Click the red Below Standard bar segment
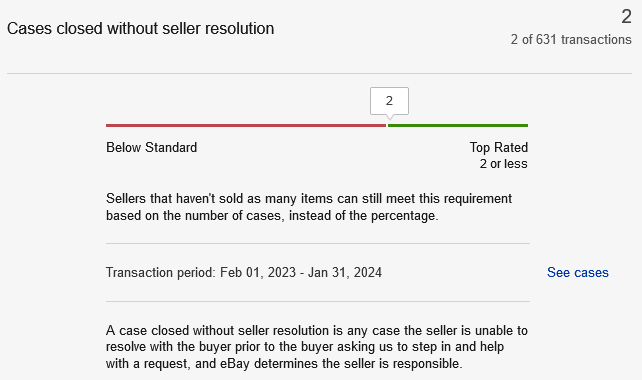 click(x=246, y=125)
